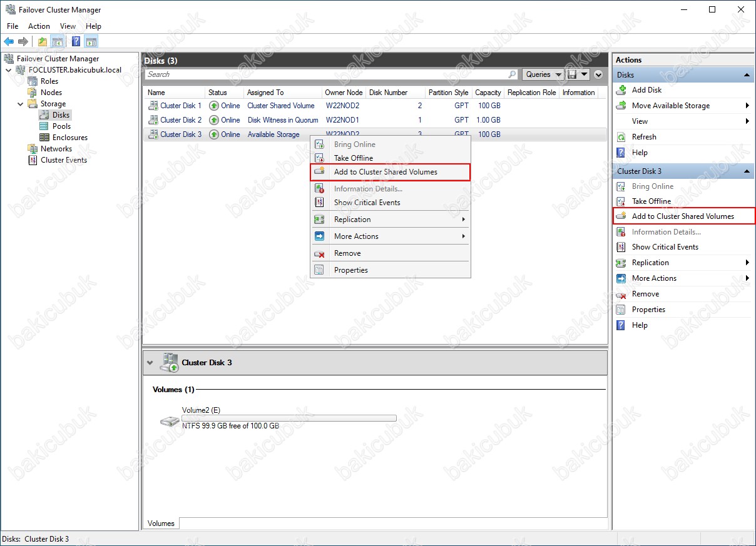Click the Up one level folder icon
Viewport: 756px width, 546px height.
coord(42,42)
